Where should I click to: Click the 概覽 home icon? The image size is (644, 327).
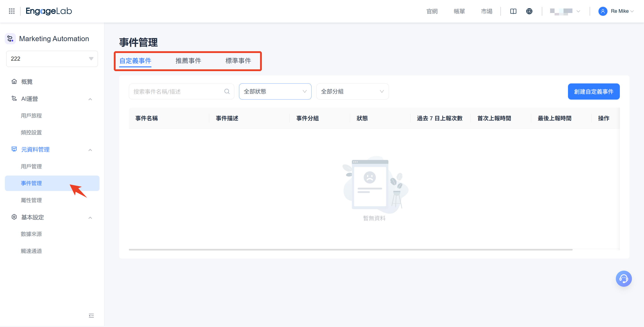(x=14, y=81)
